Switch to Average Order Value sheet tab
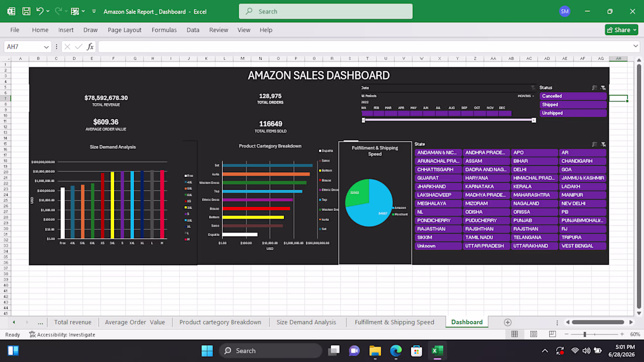 (135, 322)
